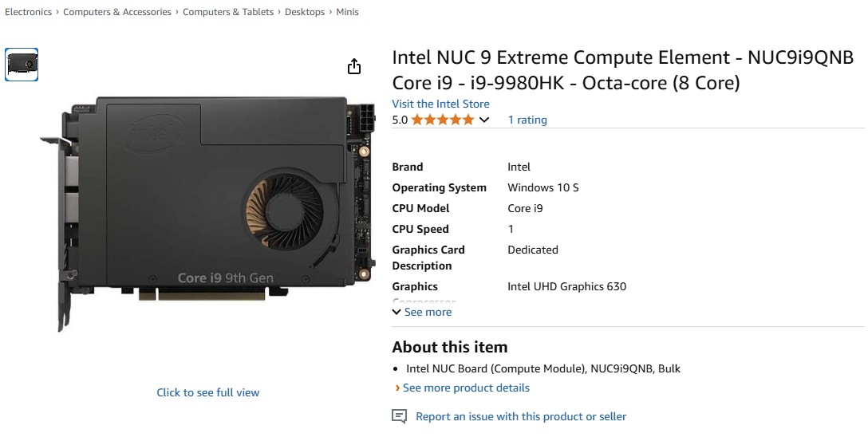
Task: Open the rating breakdown chevron beside the stars
Action: [x=483, y=120]
